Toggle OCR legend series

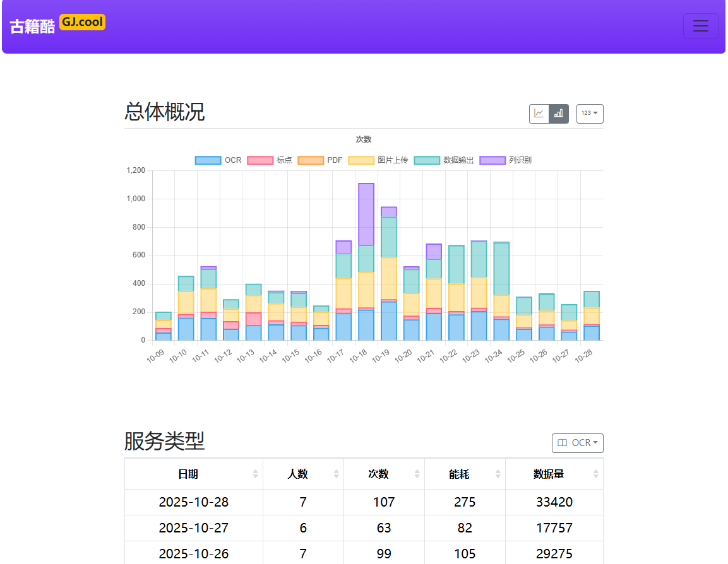coord(218,160)
